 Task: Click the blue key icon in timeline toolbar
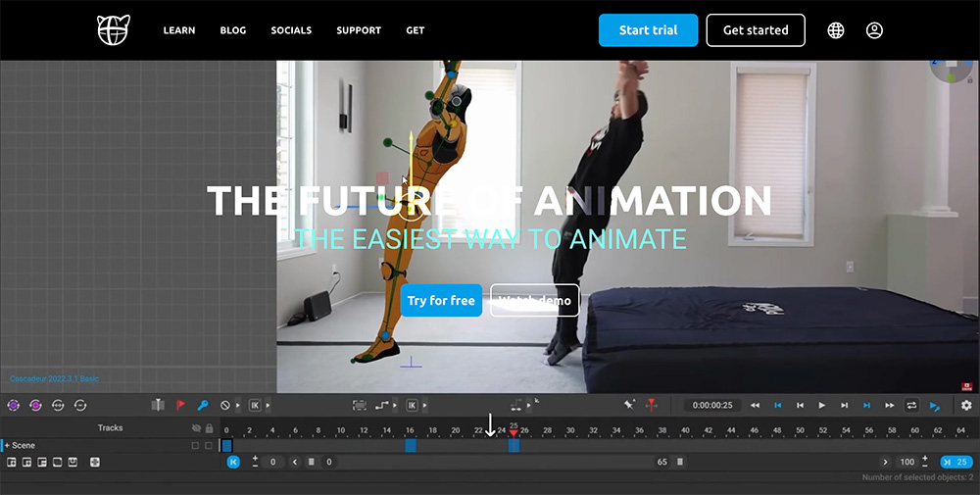tap(203, 405)
